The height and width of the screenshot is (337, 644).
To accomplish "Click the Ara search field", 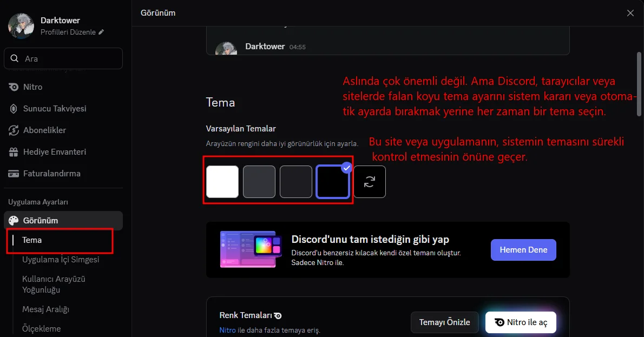I will click(63, 58).
